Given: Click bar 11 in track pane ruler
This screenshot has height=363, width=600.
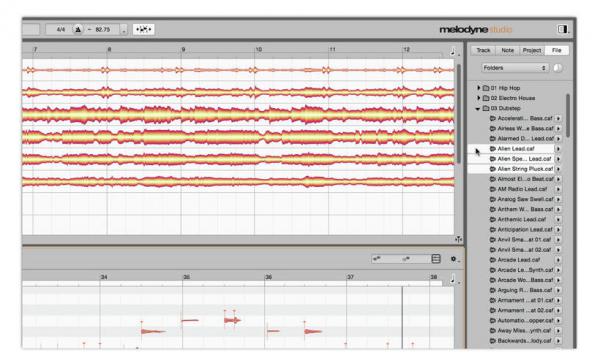Looking at the screenshot, I should coord(332,49).
